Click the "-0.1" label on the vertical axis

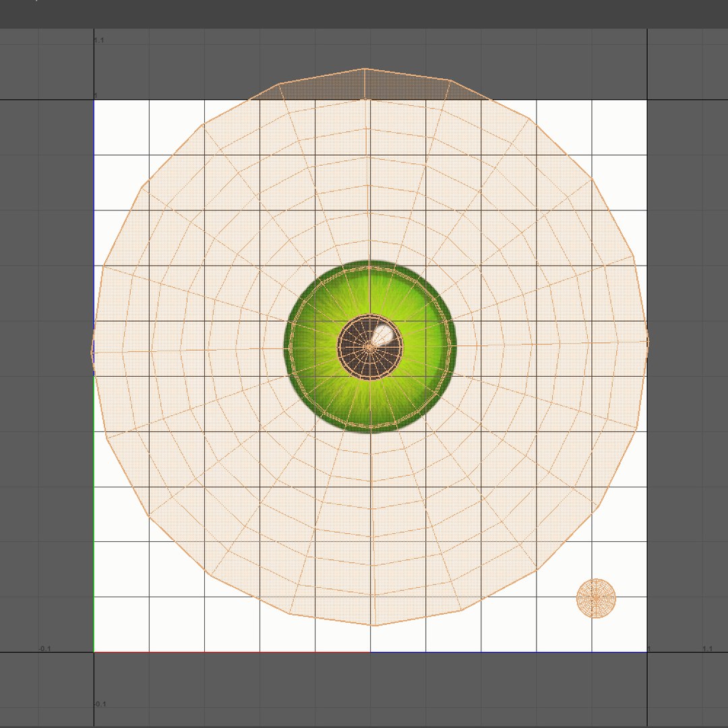point(100,704)
